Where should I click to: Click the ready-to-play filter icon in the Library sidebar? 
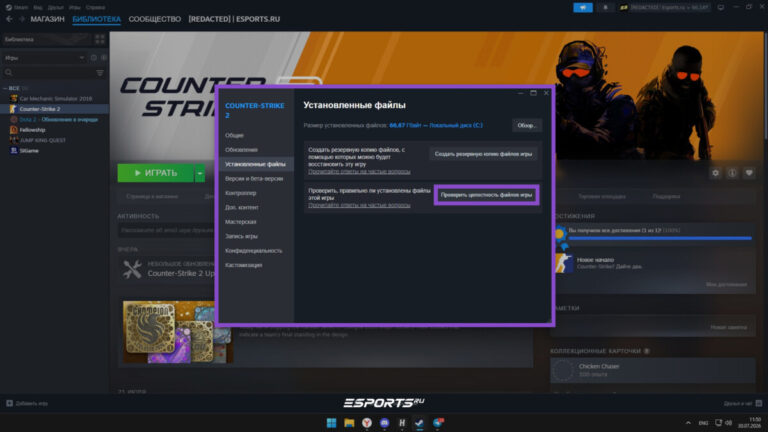click(x=103, y=58)
